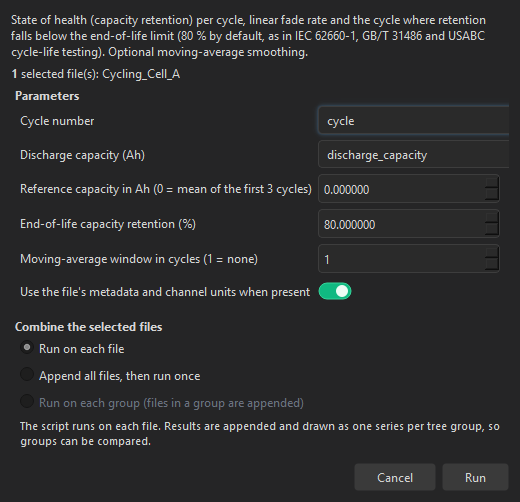Click the selected file name Cycling_Cell_A

pyautogui.click(x=141, y=74)
